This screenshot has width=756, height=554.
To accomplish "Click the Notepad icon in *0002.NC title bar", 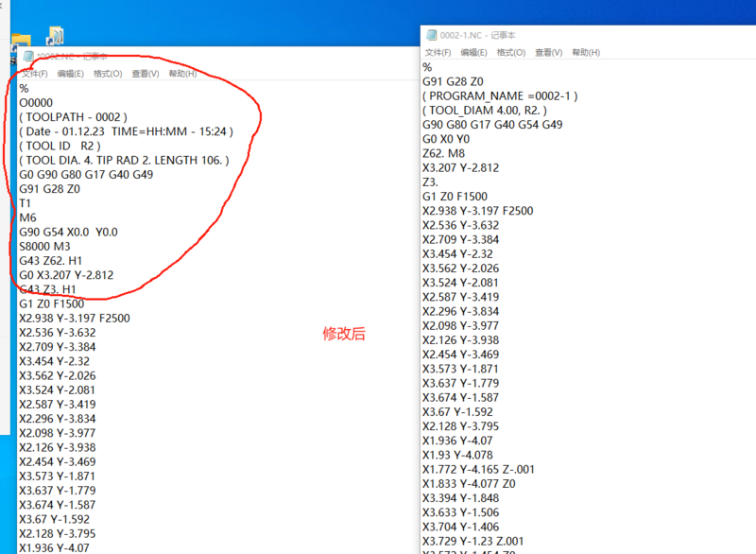I will [28, 57].
